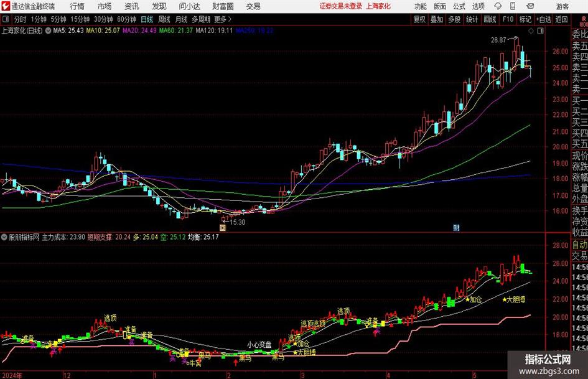This screenshot has width=588, height=379.
Task: Switch to the 5分钟 period tab
Action: pos(58,19)
